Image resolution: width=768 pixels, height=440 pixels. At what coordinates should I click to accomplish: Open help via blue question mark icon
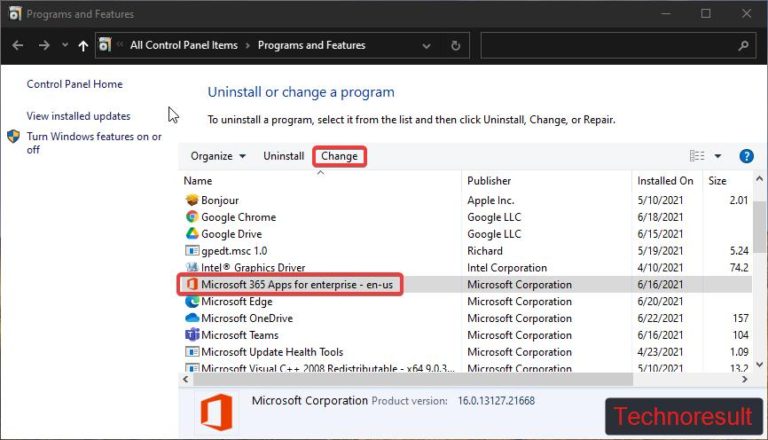coord(745,156)
